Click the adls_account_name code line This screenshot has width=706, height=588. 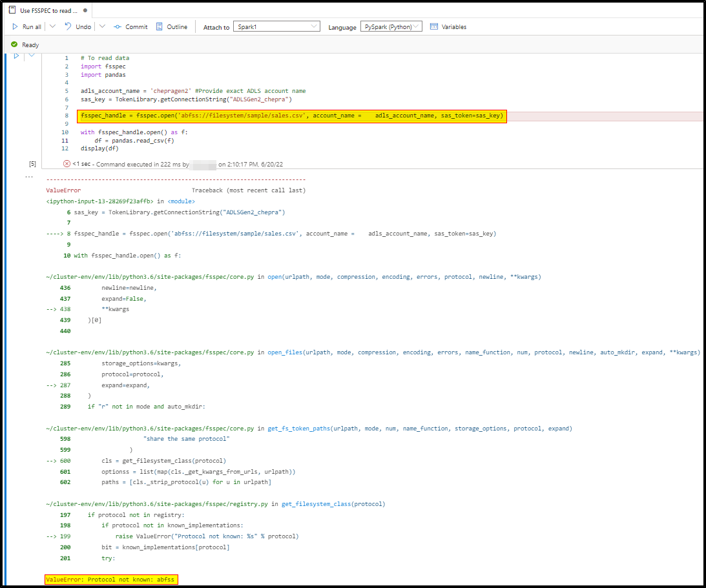pyautogui.click(x=193, y=91)
